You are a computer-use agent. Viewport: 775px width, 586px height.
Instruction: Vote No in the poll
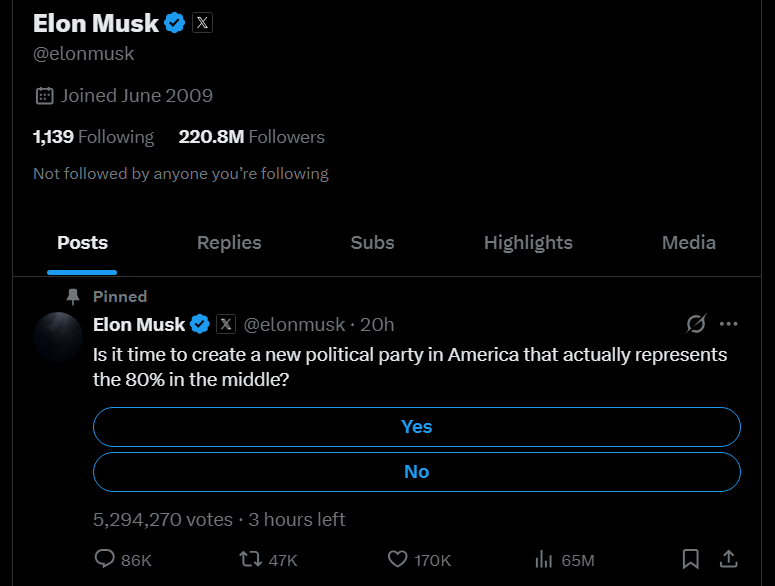coord(417,472)
